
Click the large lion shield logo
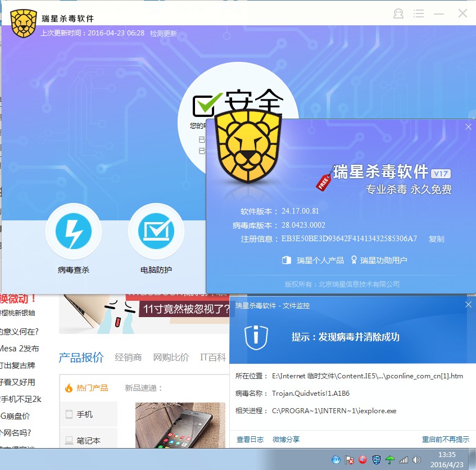248,146
